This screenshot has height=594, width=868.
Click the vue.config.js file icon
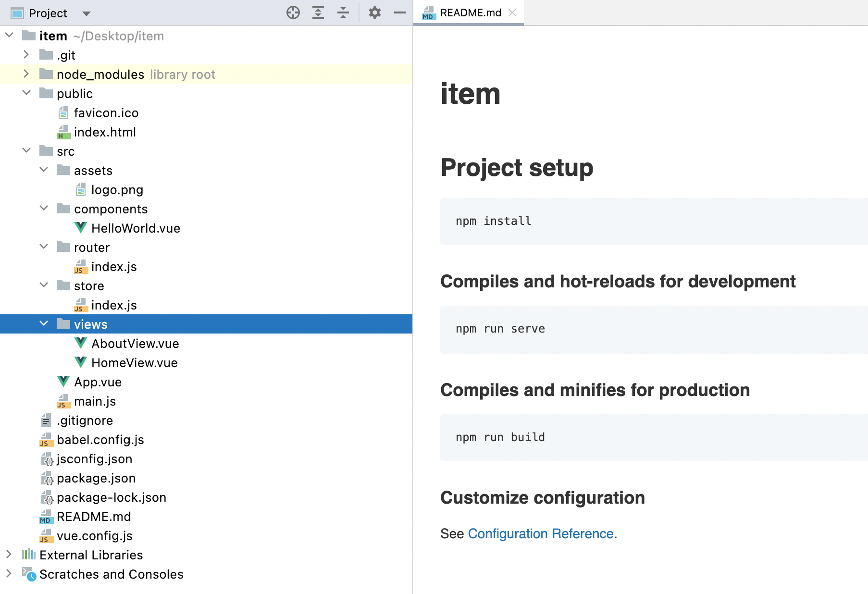pyautogui.click(x=46, y=536)
